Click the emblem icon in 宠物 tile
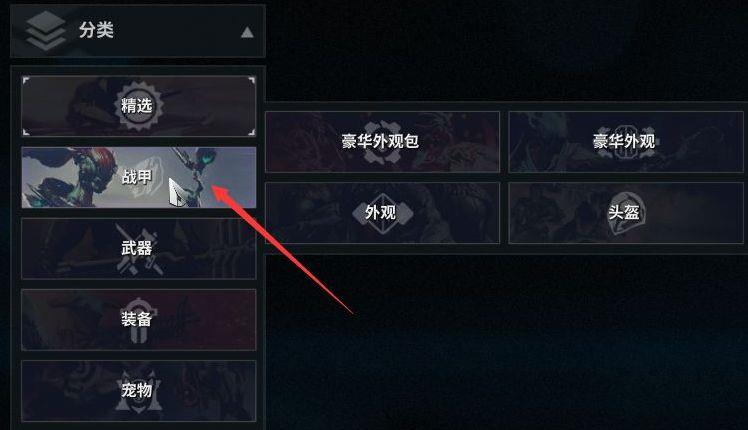 pyautogui.click(x=137, y=391)
